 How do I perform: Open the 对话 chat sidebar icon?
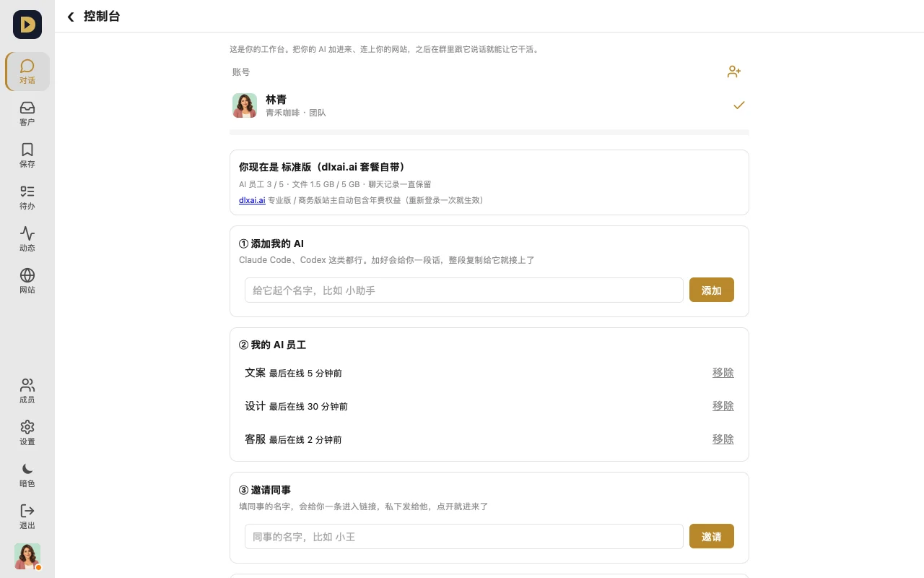[x=27, y=72]
